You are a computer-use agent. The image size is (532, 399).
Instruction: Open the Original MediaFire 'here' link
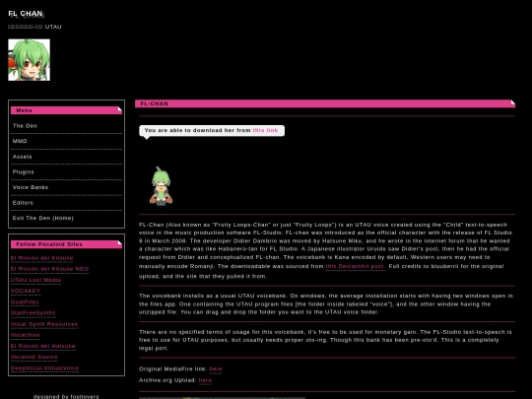click(216, 369)
